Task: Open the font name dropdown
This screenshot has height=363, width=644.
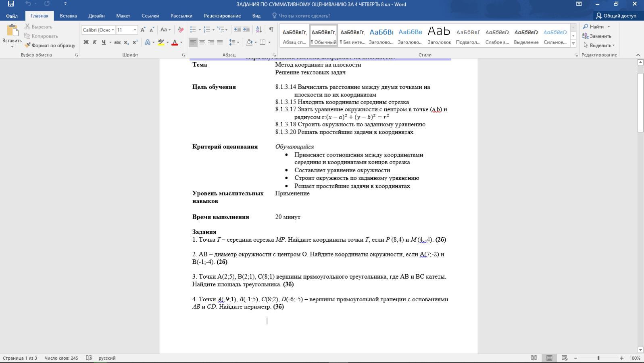Action: tap(113, 30)
